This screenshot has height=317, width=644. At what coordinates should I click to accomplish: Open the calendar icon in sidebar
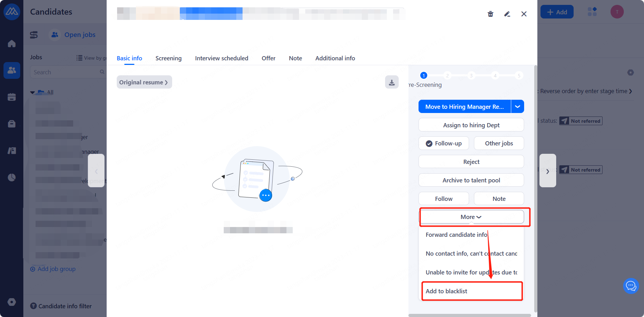click(12, 97)
